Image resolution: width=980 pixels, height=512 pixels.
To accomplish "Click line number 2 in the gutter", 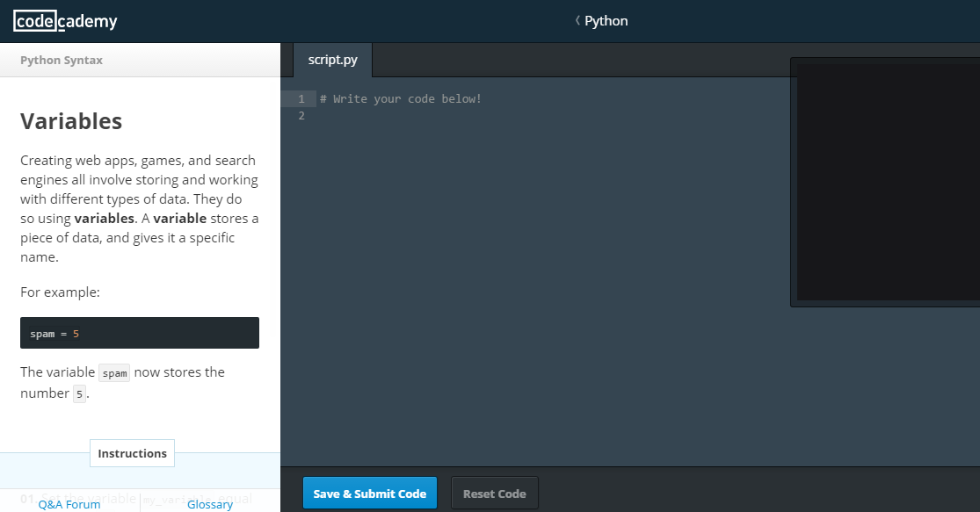I will click(x=301, y=116).
